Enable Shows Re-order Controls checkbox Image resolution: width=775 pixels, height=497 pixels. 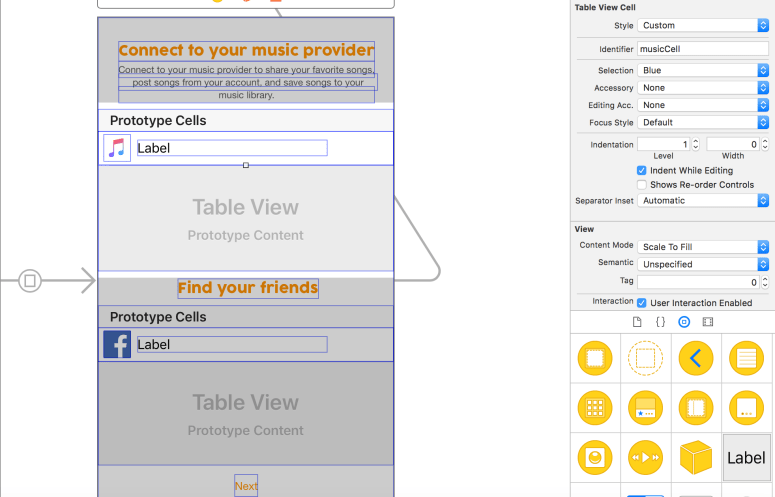coord(642,185)
